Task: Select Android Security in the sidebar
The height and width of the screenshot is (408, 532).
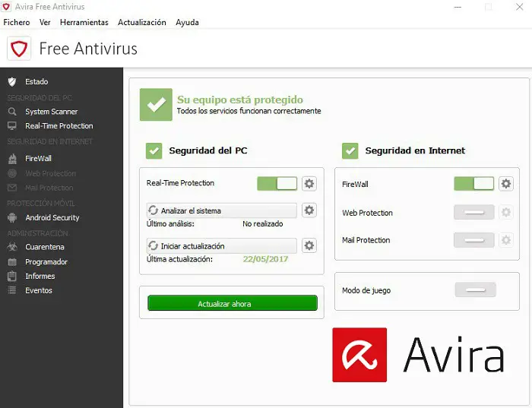Action: pos(52,218)
